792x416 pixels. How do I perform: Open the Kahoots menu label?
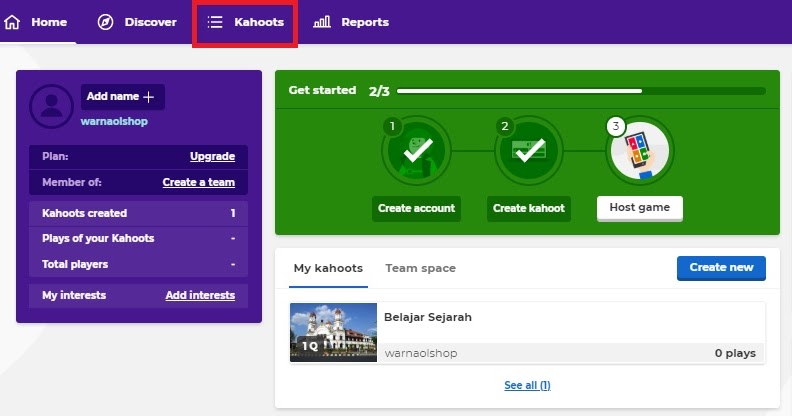pyautogui.click(x=259, y=22)
